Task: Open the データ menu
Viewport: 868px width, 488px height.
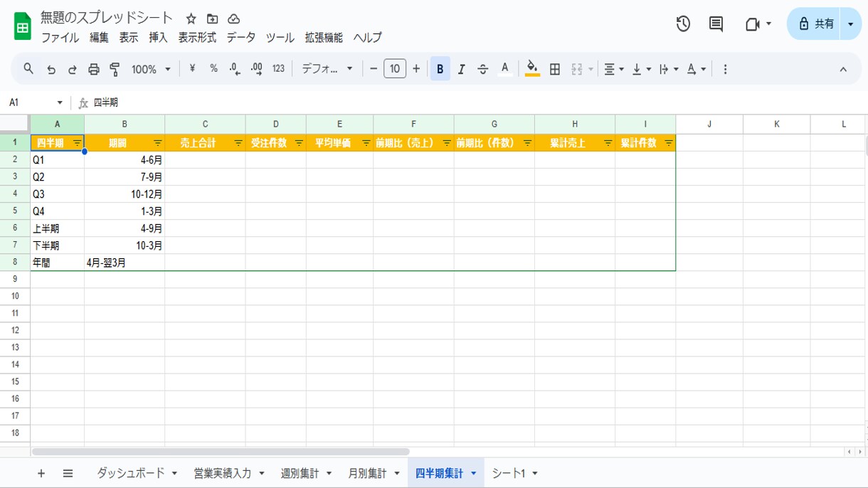Action: (240, 38)
